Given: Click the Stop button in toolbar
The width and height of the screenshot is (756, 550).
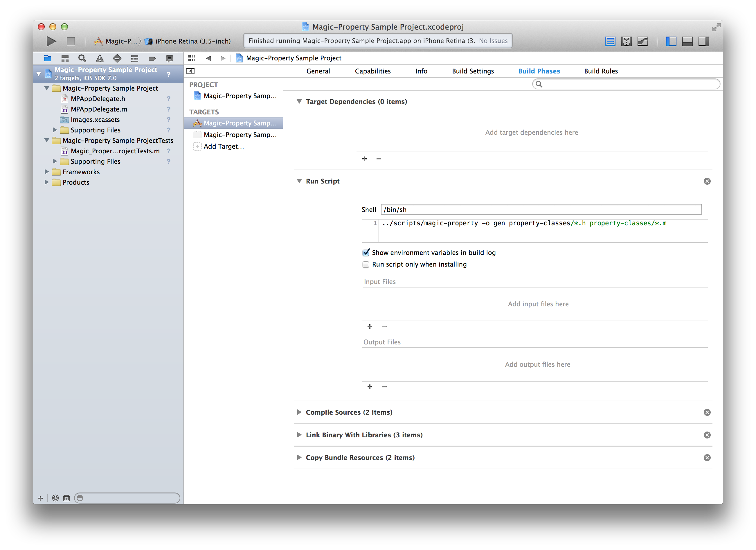Looking at the screenshot, I should (70, 40).
